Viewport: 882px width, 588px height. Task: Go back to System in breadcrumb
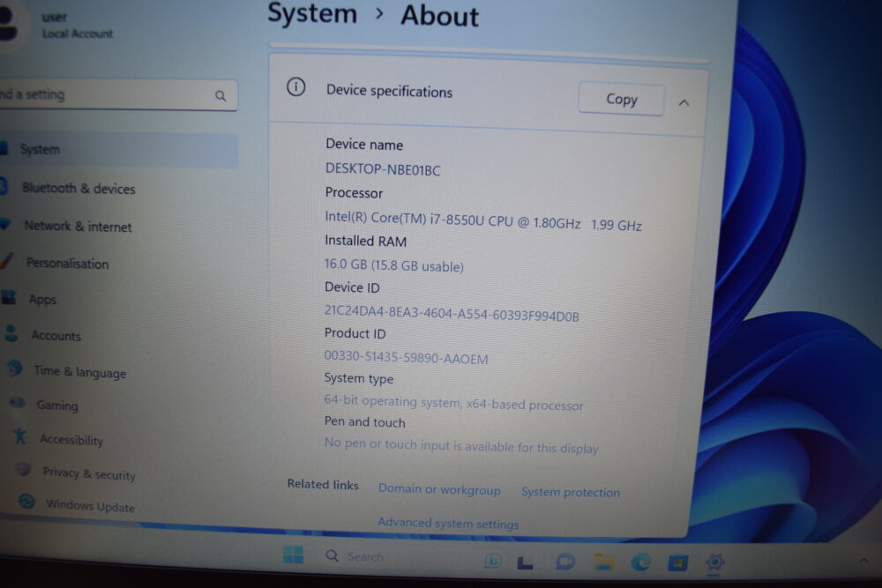tap(312, 13)
